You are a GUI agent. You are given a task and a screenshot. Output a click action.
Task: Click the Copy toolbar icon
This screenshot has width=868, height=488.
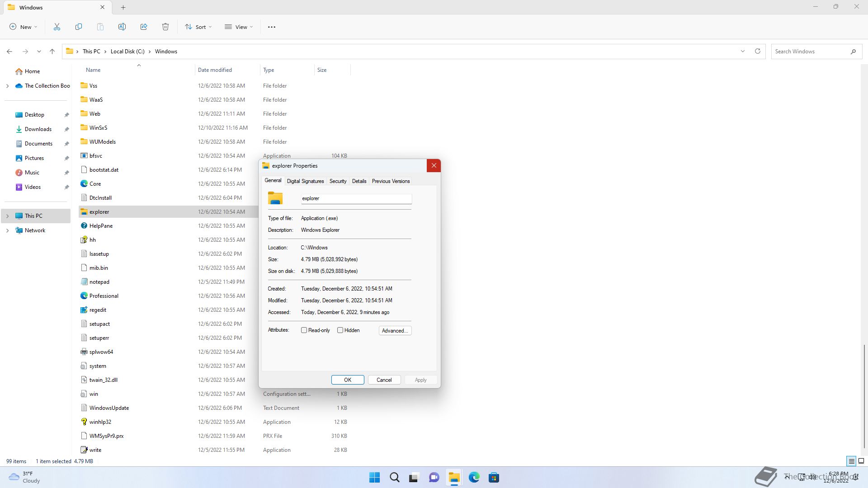[x=79, y=27]
